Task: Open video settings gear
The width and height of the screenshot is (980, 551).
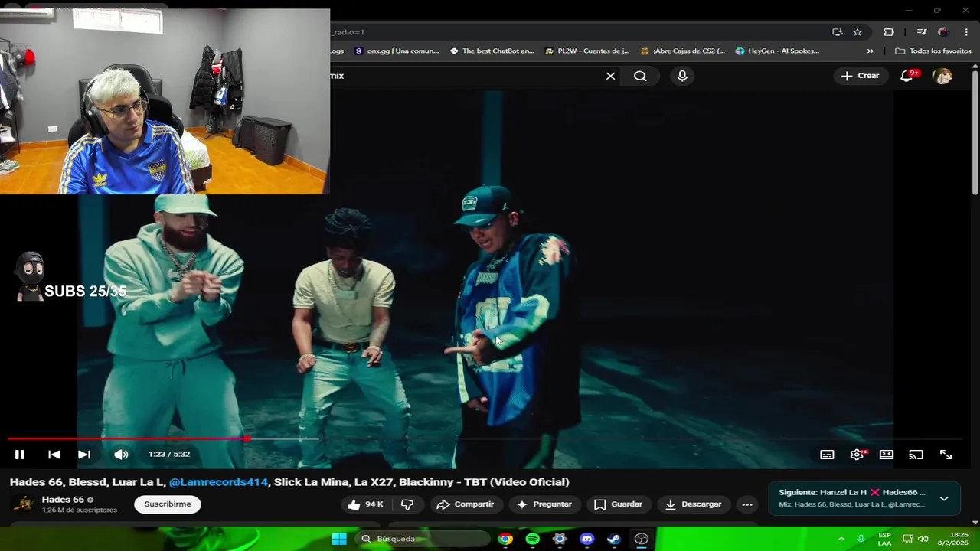Action: [x=857, y=455]
